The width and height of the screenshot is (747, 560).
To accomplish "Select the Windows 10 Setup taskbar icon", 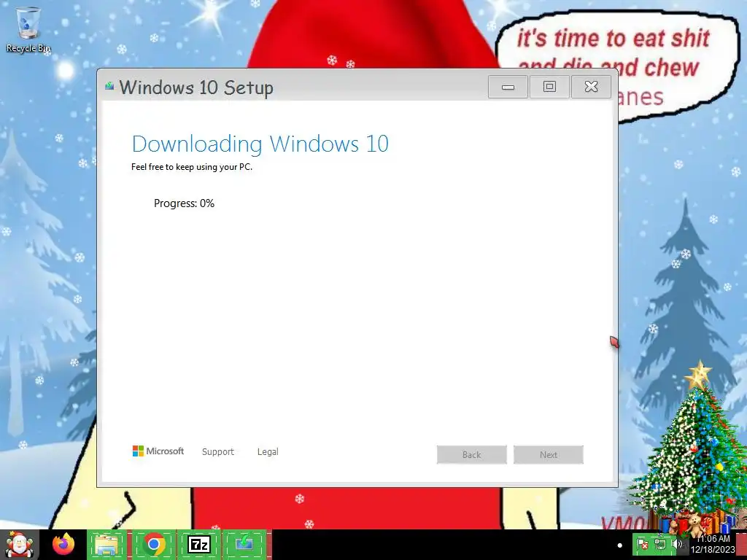I will tap(244, 545).
